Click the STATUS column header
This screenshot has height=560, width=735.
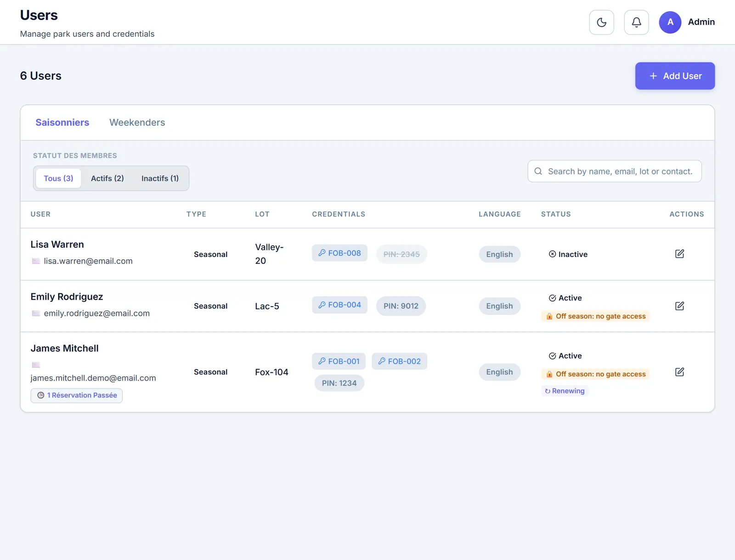coord(556,214)
